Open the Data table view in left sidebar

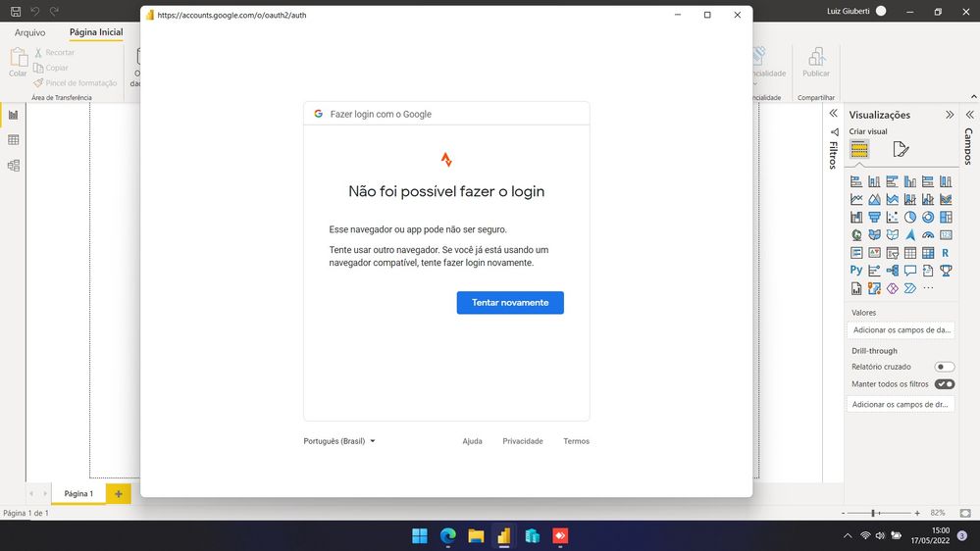(13, 140)
